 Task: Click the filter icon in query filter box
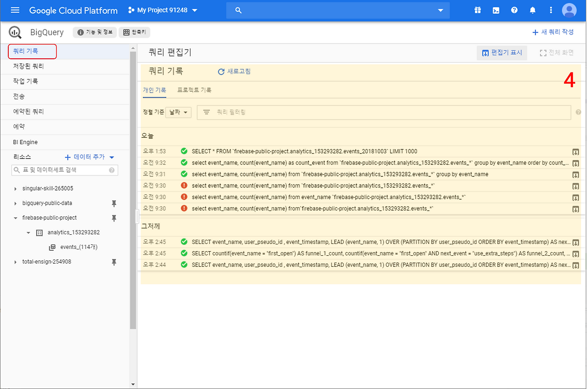(207, 112)
